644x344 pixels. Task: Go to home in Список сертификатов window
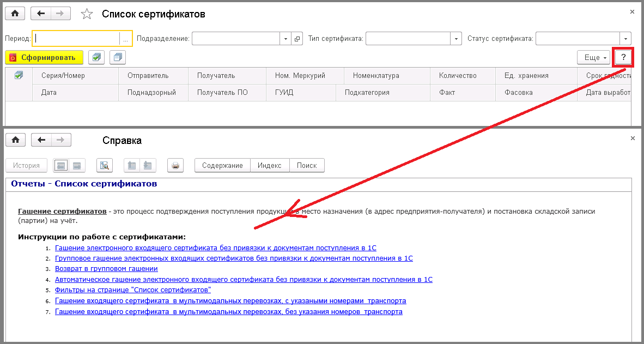tap(15, 14)
